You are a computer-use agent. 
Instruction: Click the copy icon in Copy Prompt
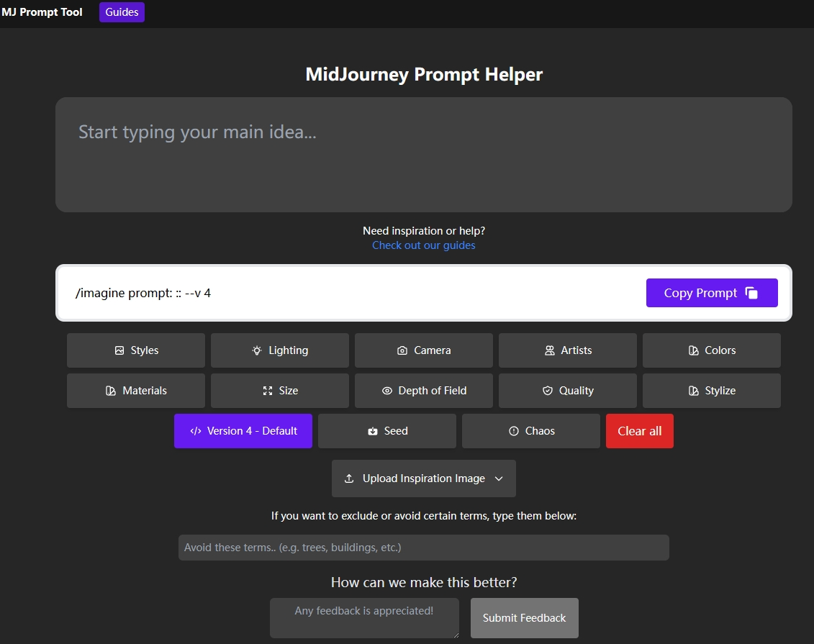point(751,293)
